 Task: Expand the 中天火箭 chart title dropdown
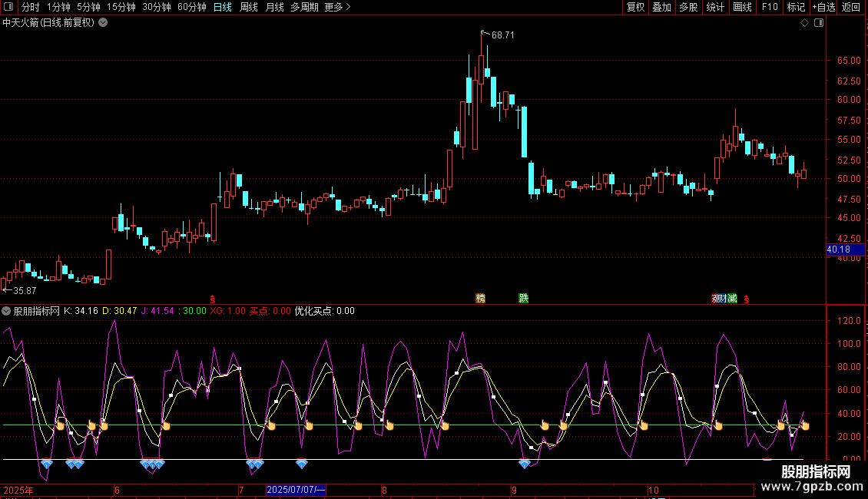[104, 23]
